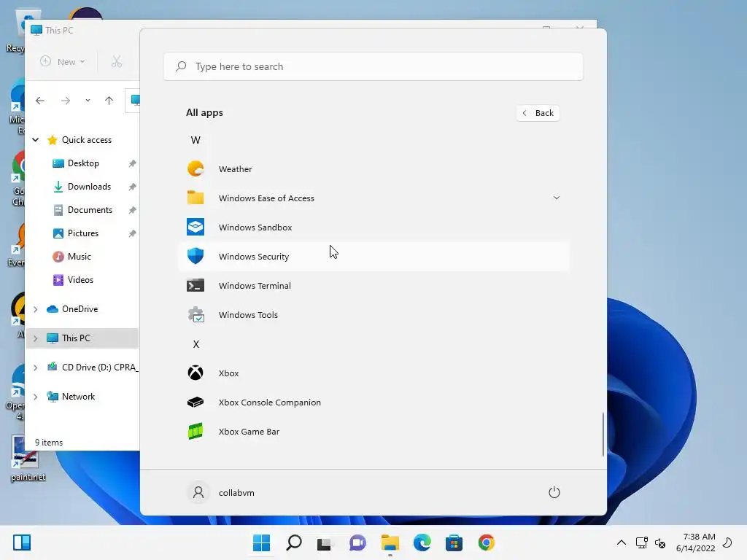
Task: Open File Explorer from the taskbar
Action: pos(390,542)
